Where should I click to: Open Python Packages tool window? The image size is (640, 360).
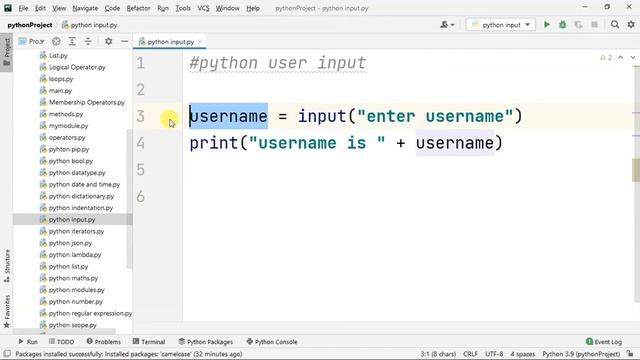[x=206, y=342]
